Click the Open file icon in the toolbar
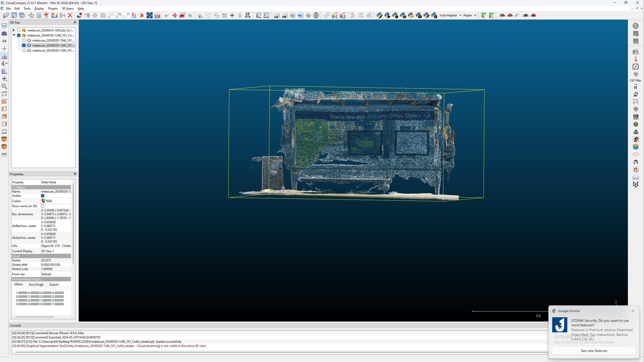 click(x=6, y=15)
